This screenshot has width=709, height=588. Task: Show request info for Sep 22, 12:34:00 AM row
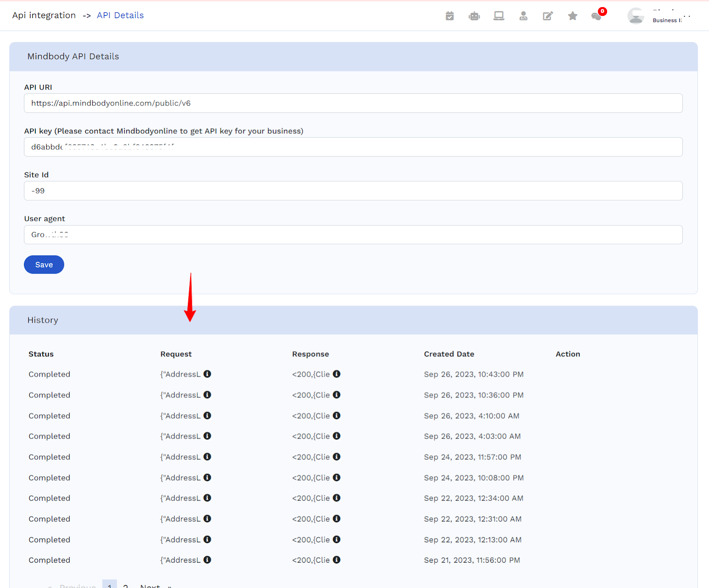(207, 498)
